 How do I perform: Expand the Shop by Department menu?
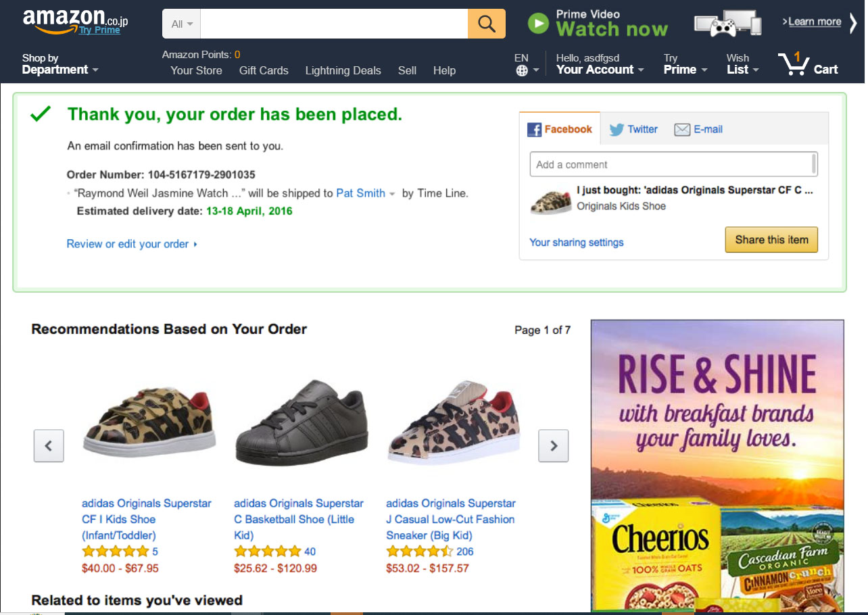[x=60, y=64]
